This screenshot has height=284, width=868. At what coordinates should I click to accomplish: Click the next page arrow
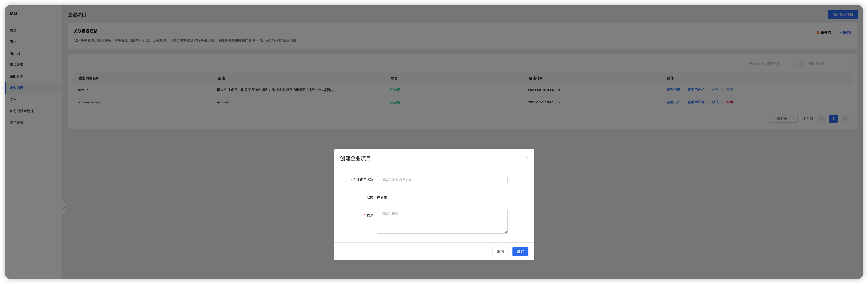tap(845, 119)
